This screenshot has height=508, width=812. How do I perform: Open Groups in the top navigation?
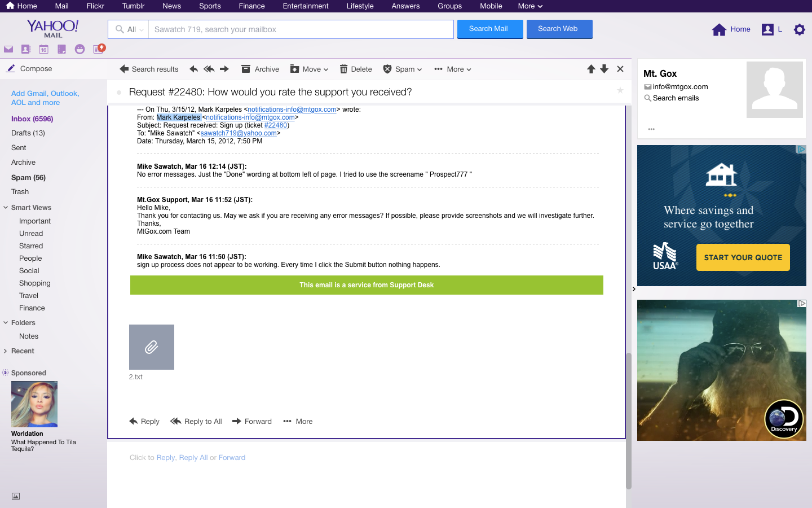[x=449, y=6]
